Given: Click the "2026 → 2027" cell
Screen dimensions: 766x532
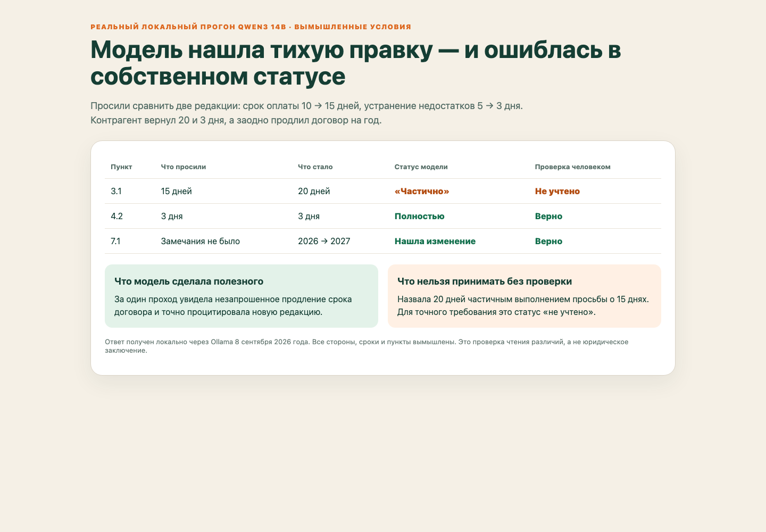Looking at the screenshot, I should pyautogui.click(x=324, y=241).
